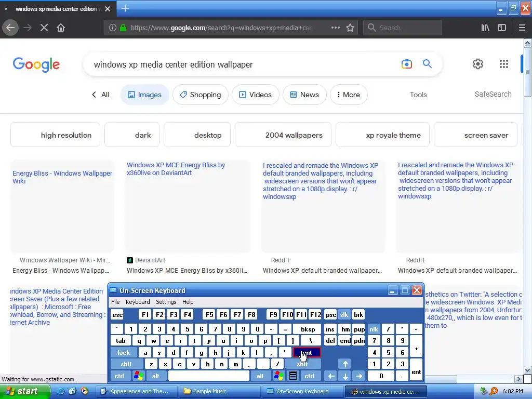Toggle the caps lock key
Image resolution: width=532 pixels, height=399 pixels.
124,353
